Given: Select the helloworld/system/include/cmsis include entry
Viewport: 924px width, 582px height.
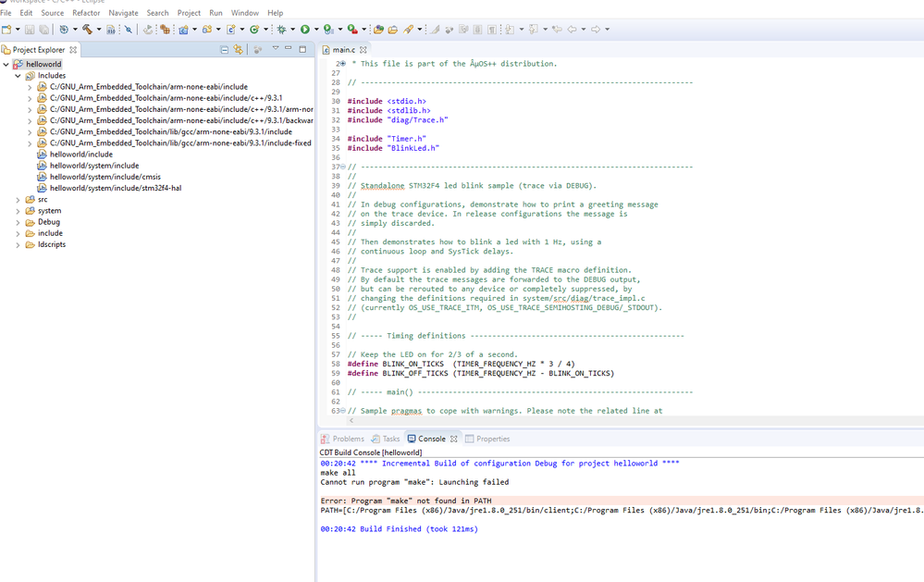Looking at the screenshot, I should point(105,177).
